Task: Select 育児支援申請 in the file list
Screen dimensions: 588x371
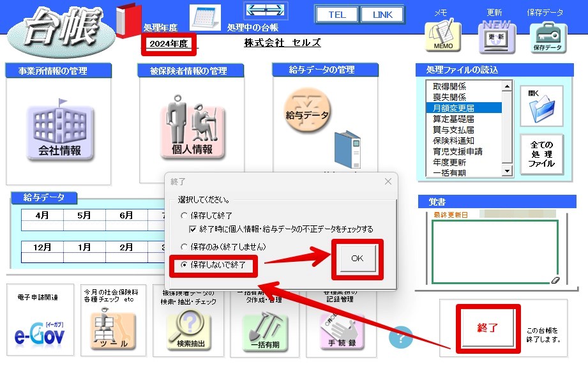Action: pyautogui.click(x=464, y=151)
